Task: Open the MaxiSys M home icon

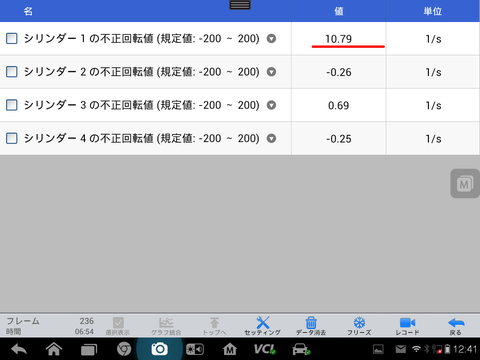Action: (230, 349)
